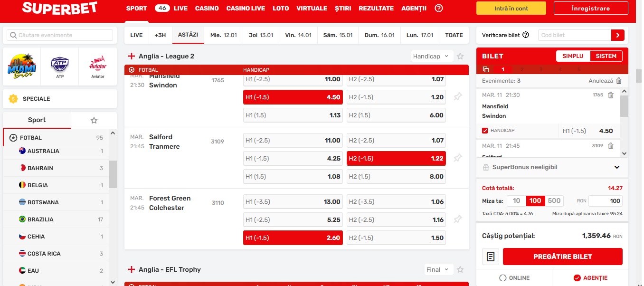
Task: Set stake to 100 RON
Action: tap(535, 200)
